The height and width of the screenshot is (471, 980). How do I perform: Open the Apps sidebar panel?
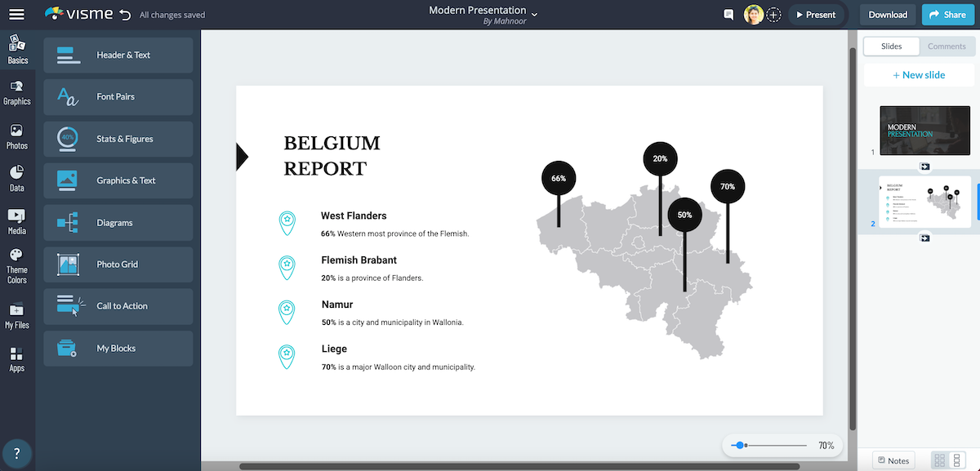[17, 359]
